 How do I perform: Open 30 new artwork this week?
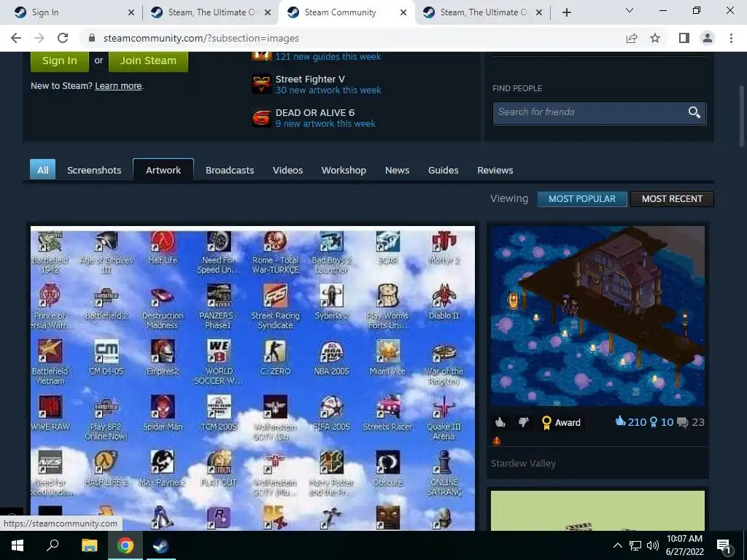pos(328,90)
